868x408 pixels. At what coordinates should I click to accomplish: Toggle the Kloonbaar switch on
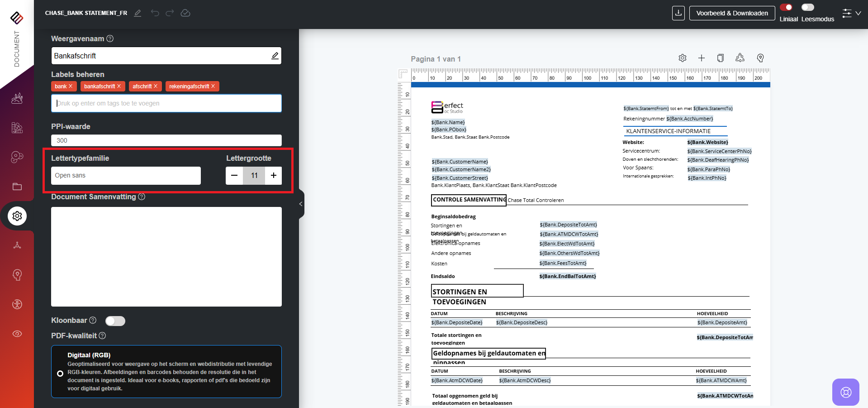115,321
